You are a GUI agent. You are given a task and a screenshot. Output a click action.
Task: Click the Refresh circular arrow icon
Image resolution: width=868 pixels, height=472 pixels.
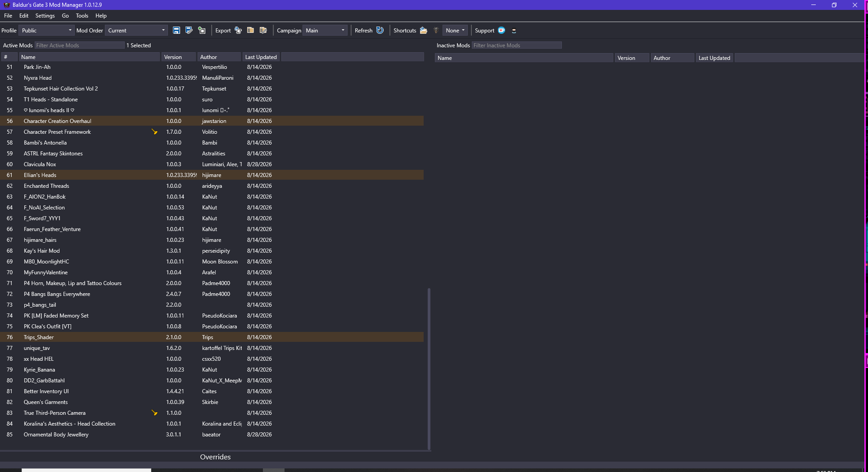click(380, 30)
